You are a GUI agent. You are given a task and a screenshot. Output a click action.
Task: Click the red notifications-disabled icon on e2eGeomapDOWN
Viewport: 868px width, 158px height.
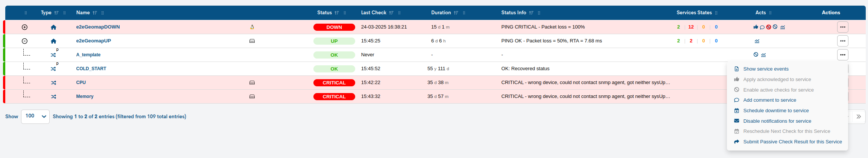(769, 27)
